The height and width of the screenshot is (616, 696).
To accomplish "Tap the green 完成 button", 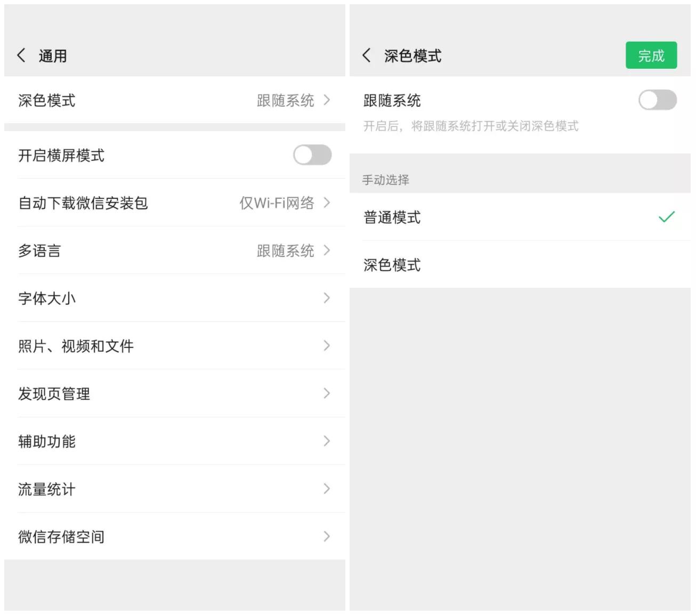I will [651, 55].
